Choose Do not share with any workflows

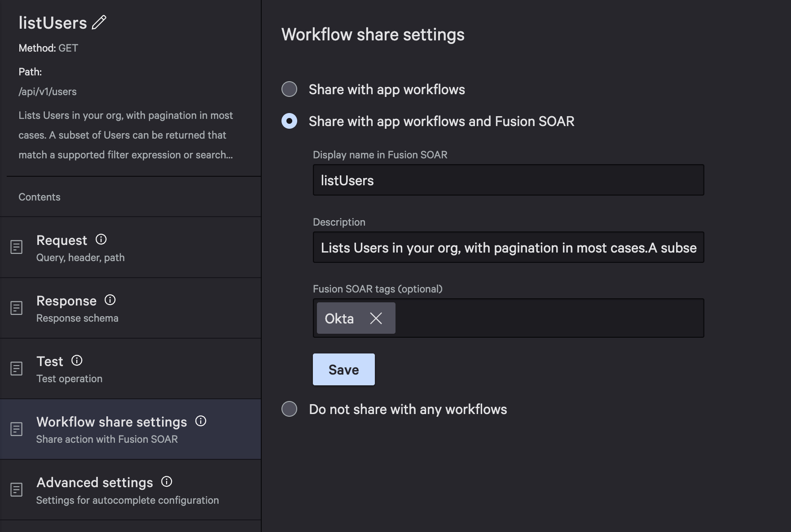point(290,409)
